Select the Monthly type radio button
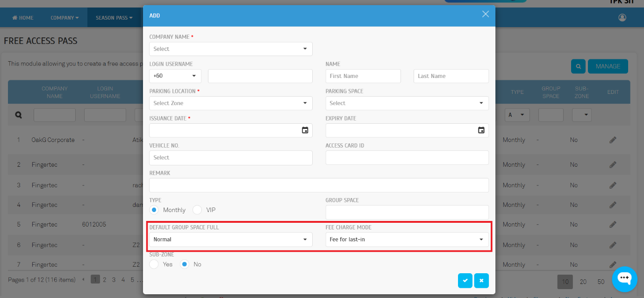 click(154, 210)
